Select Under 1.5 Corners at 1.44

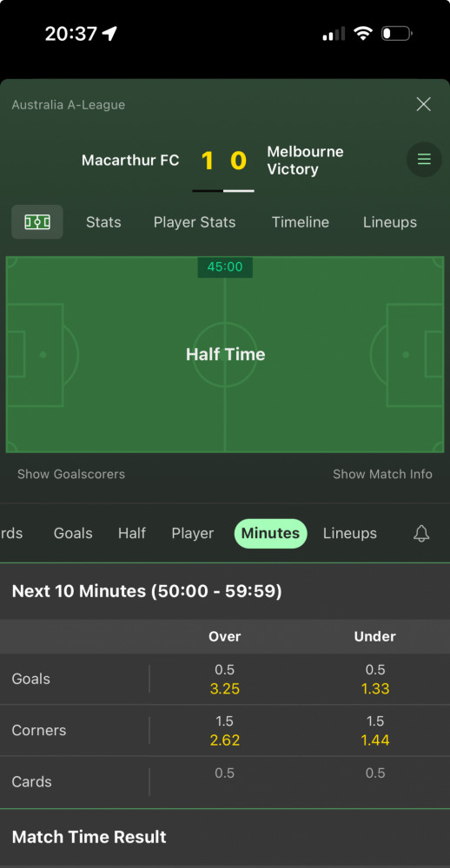(375, 731)
